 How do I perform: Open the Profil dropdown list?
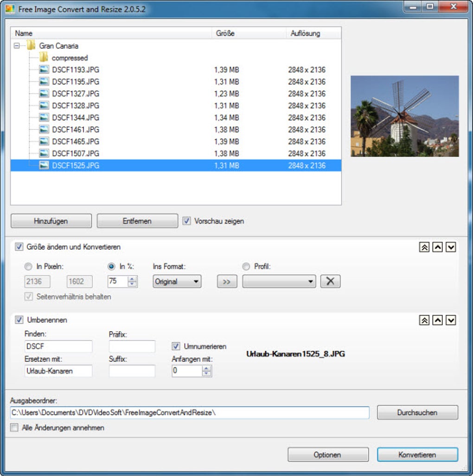tap(279, 282)
